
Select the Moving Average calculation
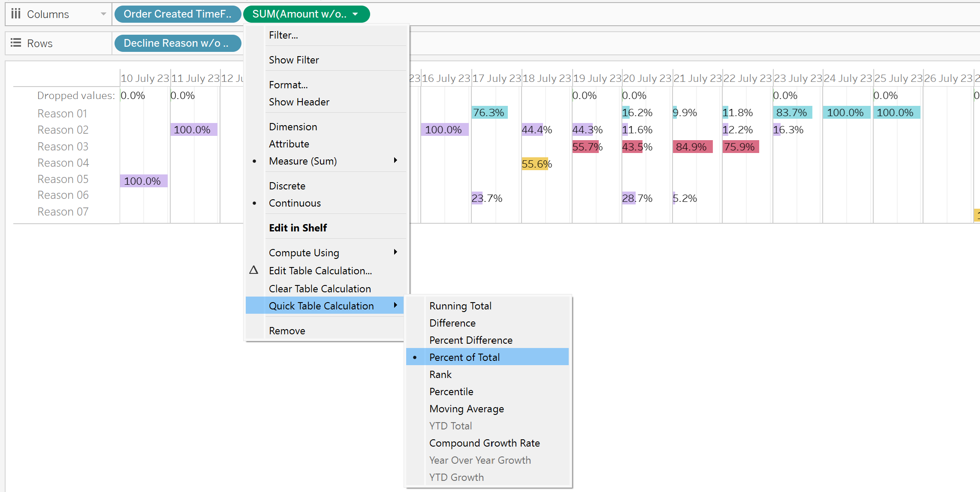coord(467,408)
